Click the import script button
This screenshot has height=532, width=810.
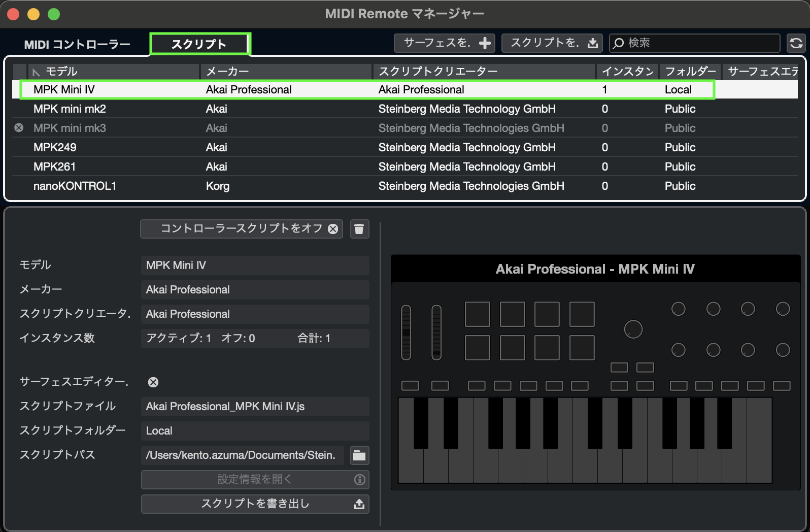click(552, 43)
